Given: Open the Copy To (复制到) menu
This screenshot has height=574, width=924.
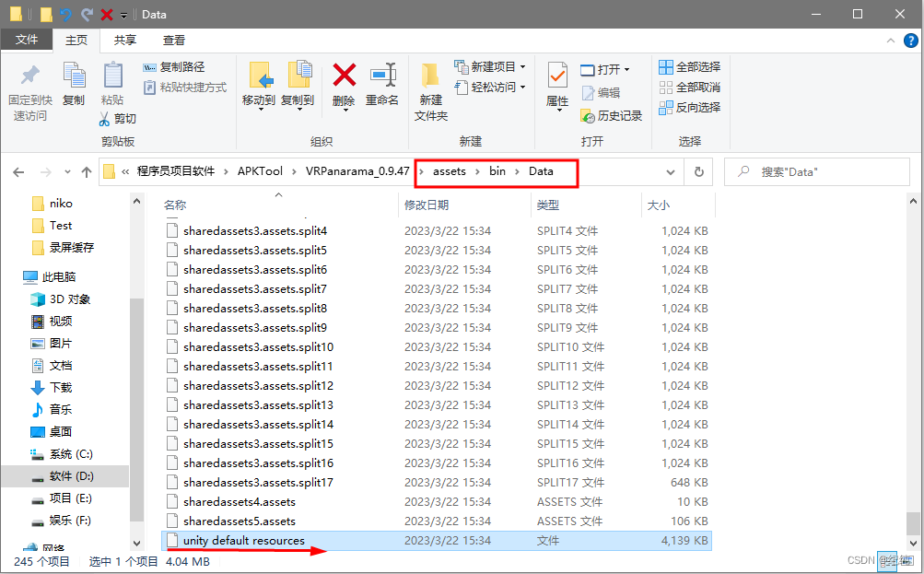Looking at the screenshot, I should pyautogui.click(x=298, y=86).
